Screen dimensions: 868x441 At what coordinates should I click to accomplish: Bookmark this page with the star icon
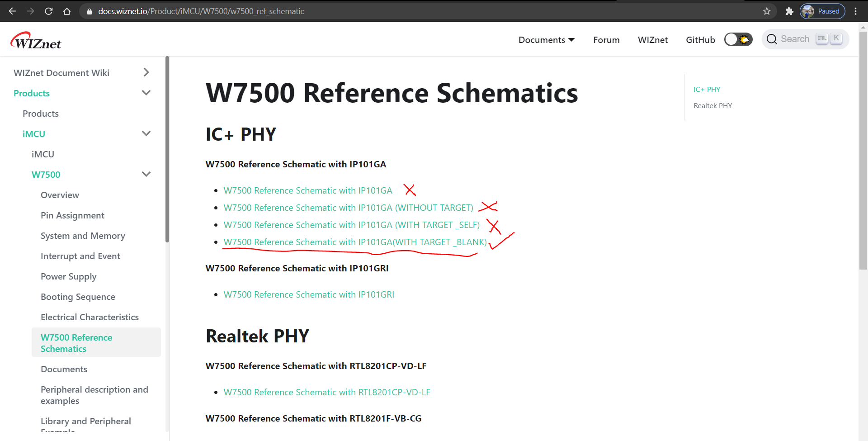[x=767, y=11]
